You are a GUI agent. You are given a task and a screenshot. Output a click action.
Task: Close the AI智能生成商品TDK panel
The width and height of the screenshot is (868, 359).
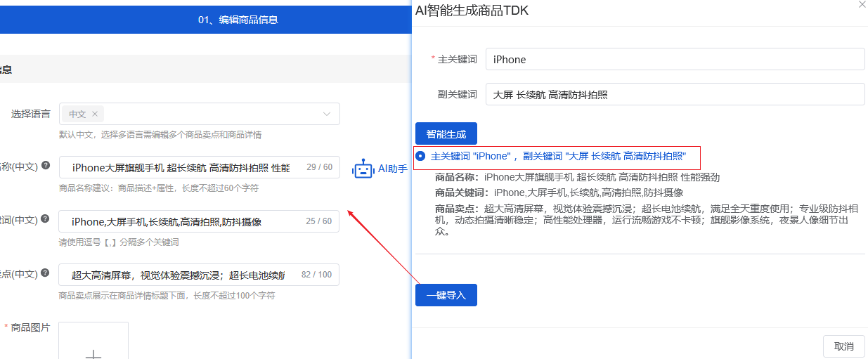tap(862, 4)
